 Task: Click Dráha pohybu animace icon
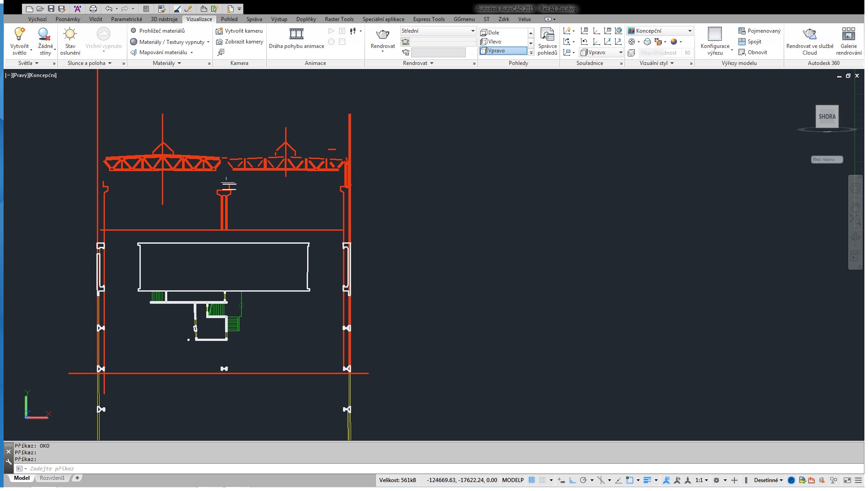coord(296,34)
